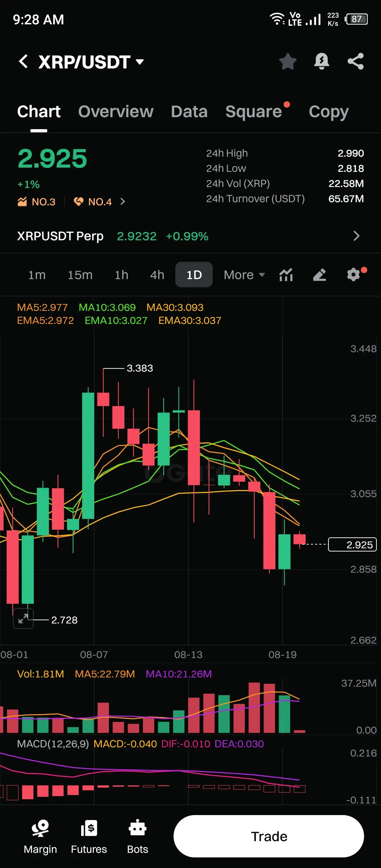381x868 pixels.
Task: Select the 4h timeframe
Action: (x=157, y=275)
